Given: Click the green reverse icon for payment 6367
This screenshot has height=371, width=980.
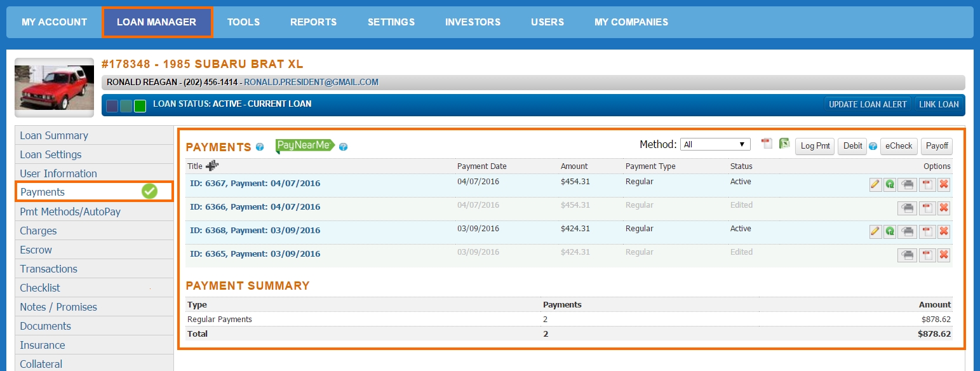Looking at the screenshot, I should pos(890,184).
